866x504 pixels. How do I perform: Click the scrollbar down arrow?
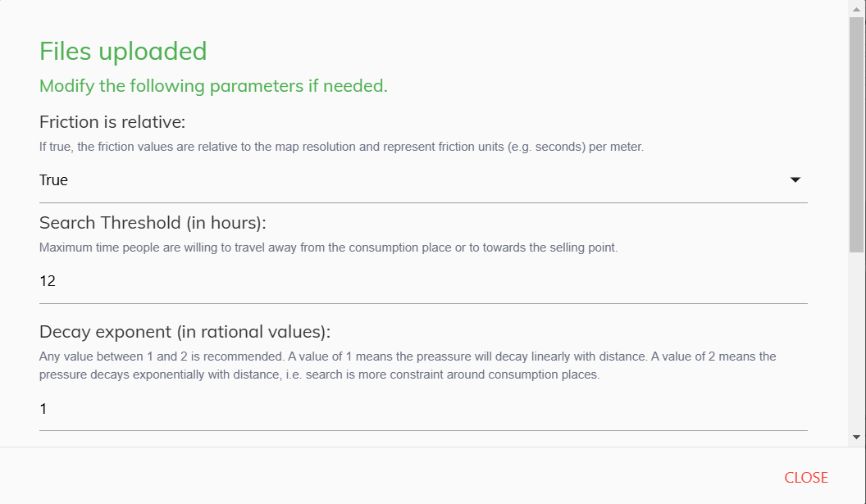coord(857,437)
